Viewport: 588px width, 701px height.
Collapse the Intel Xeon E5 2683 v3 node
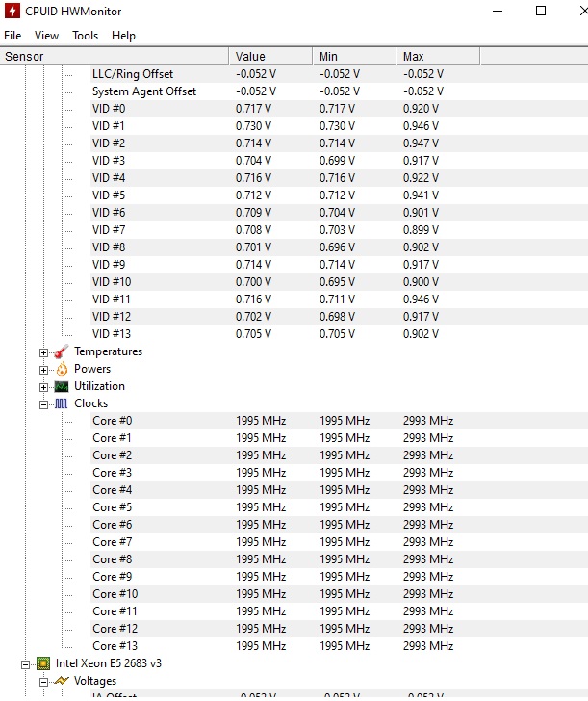(x=25, y=664)
